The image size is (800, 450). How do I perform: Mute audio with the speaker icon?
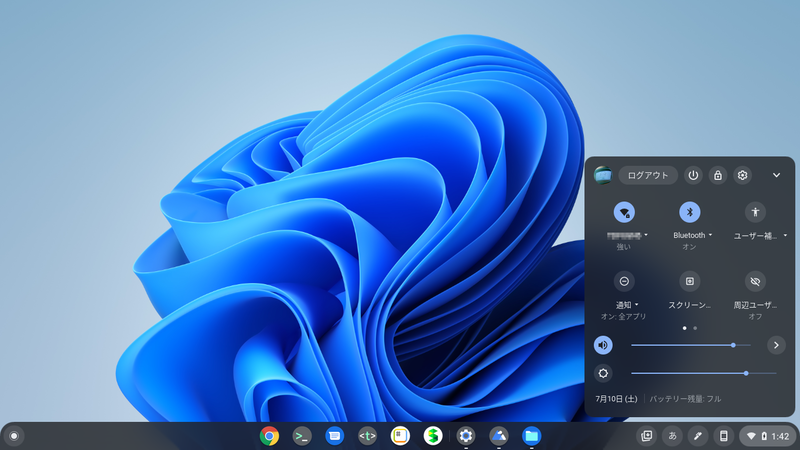[603, 345]
